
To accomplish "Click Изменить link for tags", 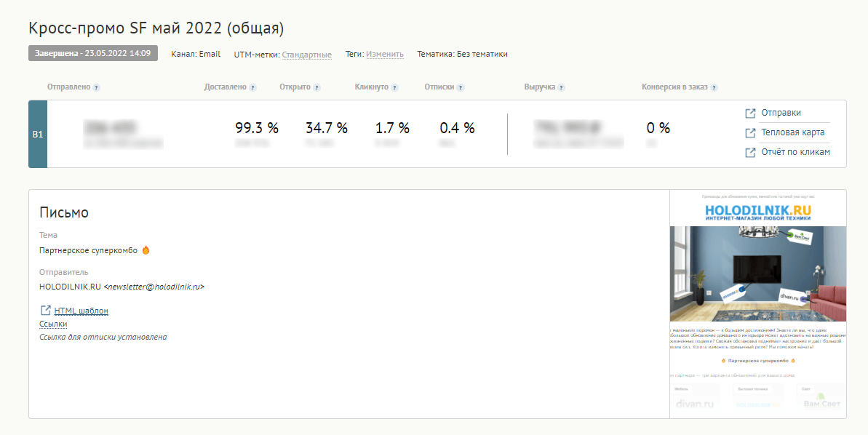I will [385, 55].
